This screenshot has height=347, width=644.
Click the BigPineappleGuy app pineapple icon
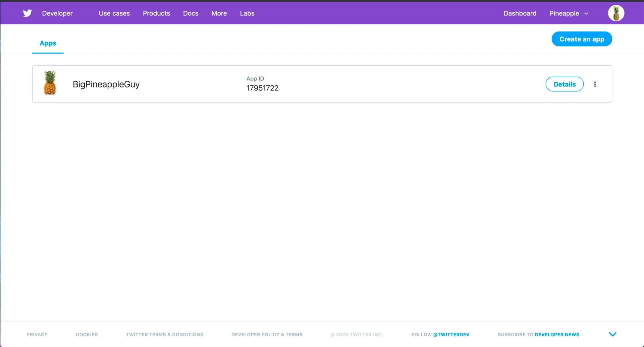pyautogui.click(x=50, y=83)
